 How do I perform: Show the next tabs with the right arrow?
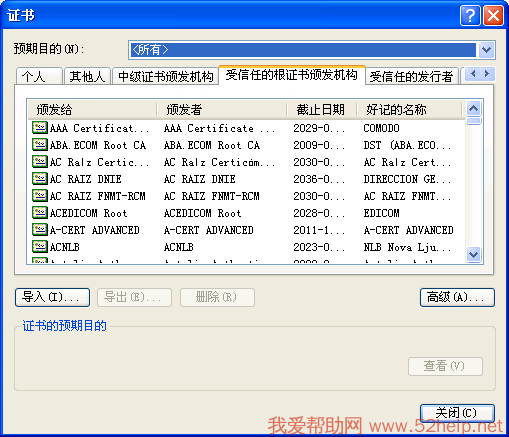pos(487,73)
